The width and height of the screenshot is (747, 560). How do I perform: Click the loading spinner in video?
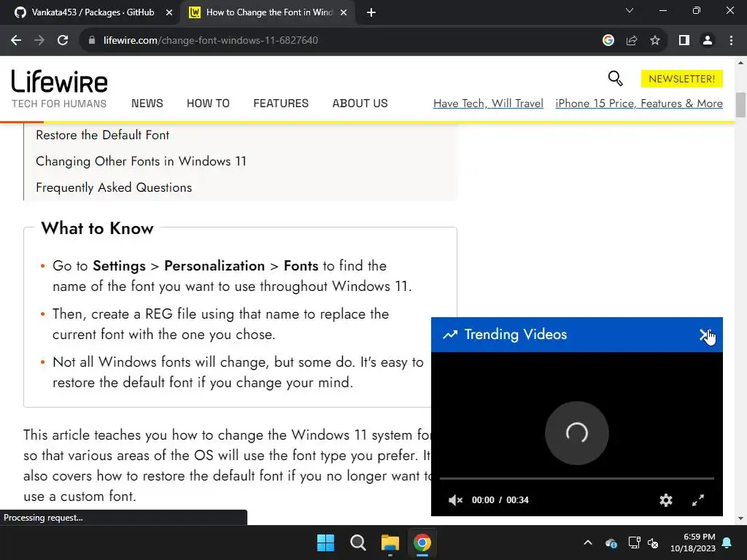(577, 433)
